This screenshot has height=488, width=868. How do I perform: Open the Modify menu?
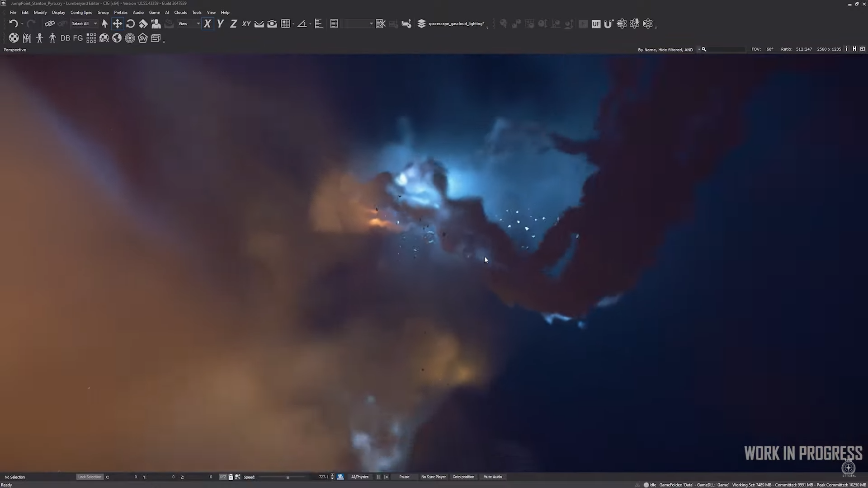(40, 13)
